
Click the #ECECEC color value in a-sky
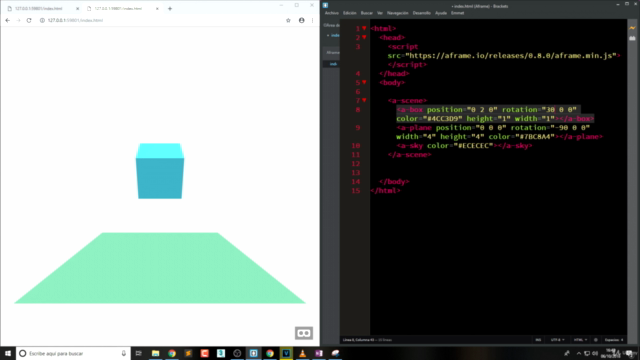(x=473, y=145)
